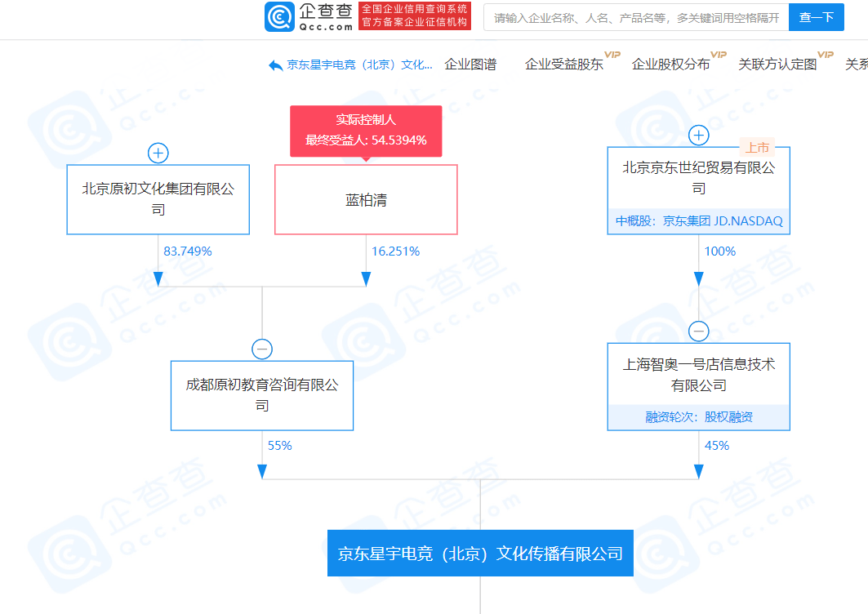
Task: Click the 100% share percentage
Action: click(719, 251)
